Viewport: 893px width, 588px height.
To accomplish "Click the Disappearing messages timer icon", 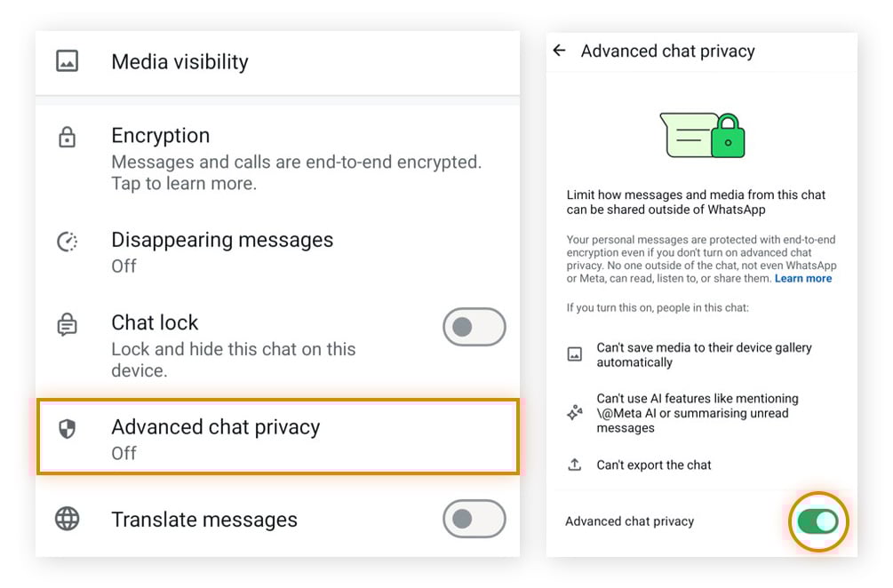I will coord(67,241).
